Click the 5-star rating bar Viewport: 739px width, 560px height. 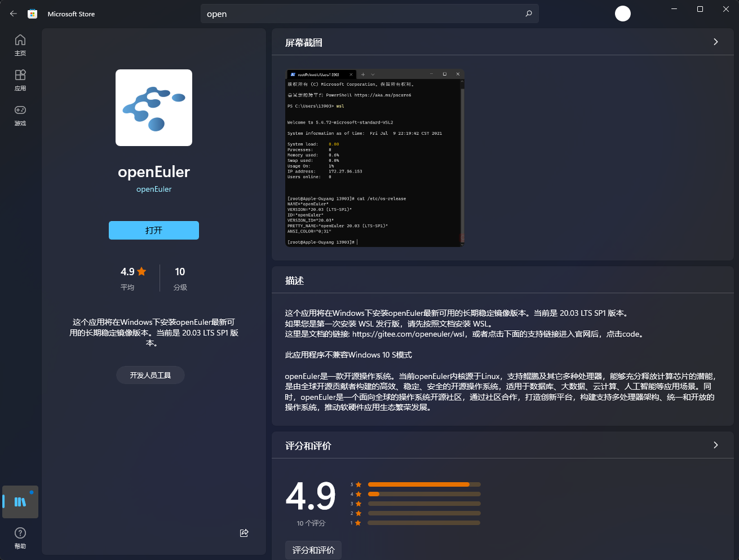(424, 484)
